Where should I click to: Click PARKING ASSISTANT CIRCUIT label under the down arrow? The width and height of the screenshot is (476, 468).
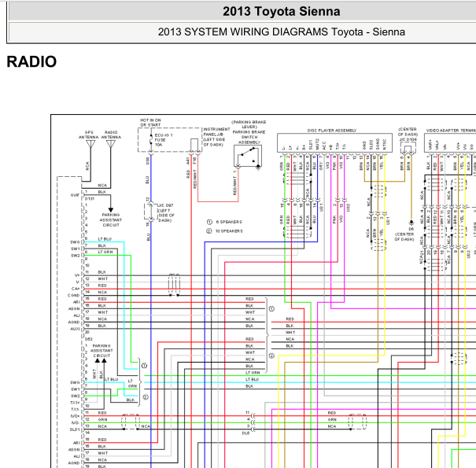[111, 219]
